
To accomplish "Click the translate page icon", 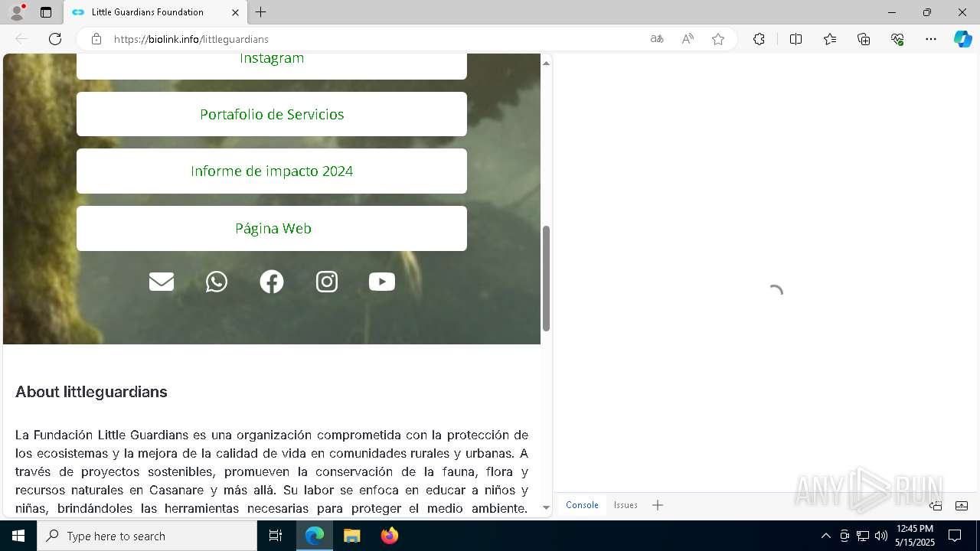I will (x=657, y=39).
